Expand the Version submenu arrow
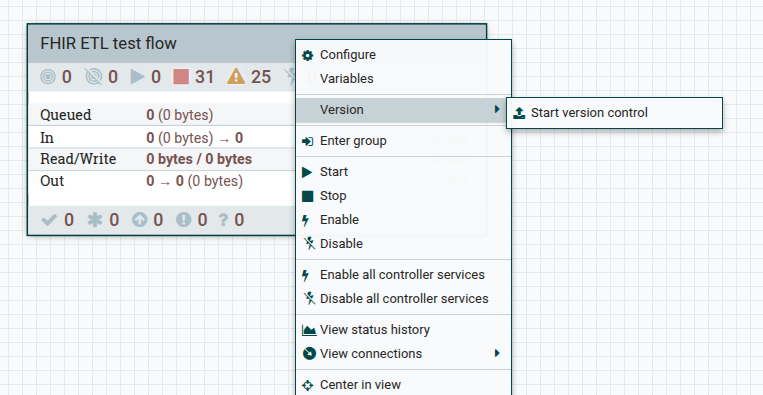Image resolution: width=763 pixels, height=395 pixels. pyautogui.click(x=497, y=109)
